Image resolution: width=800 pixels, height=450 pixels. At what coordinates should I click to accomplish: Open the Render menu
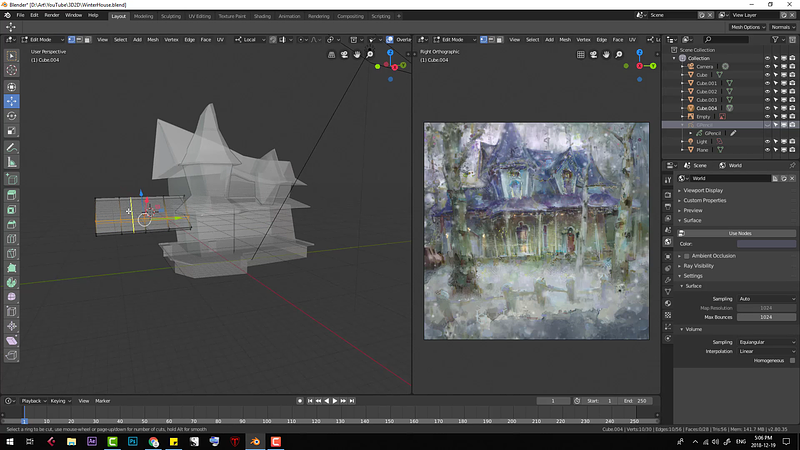[x=52, y=15]
